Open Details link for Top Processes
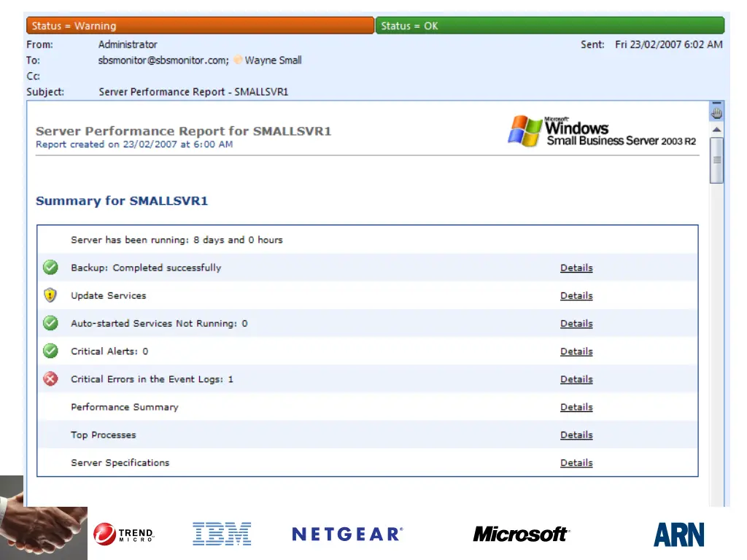This screenshot has height=560, width=747. tap(576, 435)
